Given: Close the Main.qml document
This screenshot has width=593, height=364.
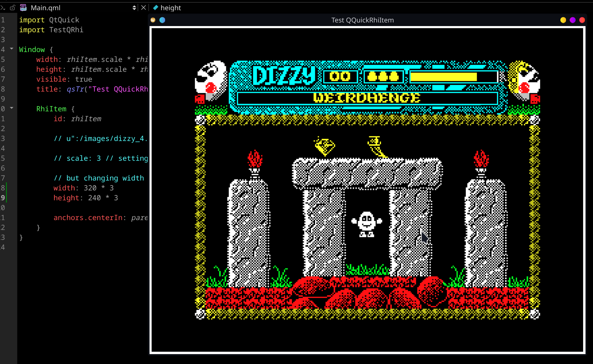Looking at the screenshot, I should (x=144, y=8).
